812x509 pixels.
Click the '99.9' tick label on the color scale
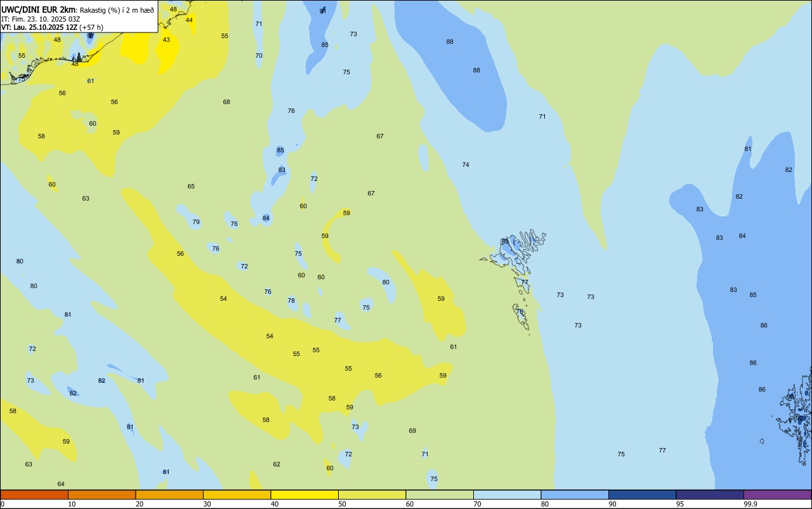click(x=750, y=504)
